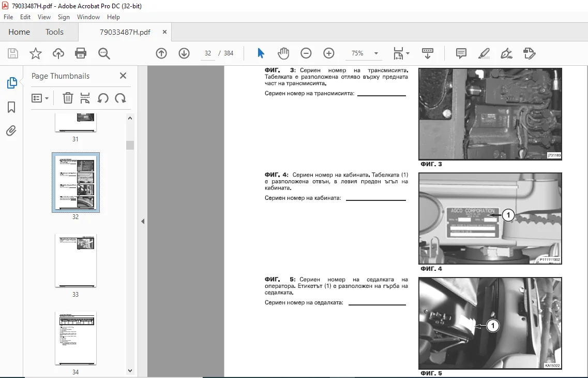Zoom out with the minus button
Viewport: 588px width, 378px height.
click(x=306, y=53)
